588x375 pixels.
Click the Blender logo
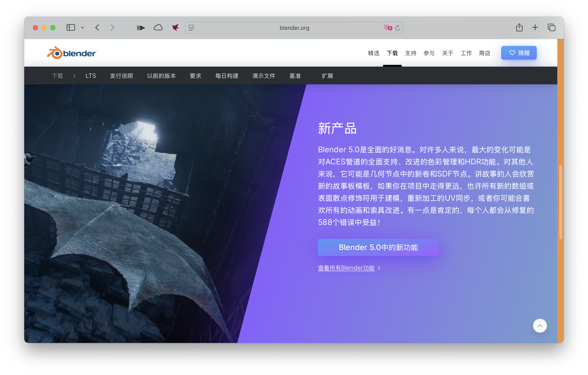[x=72, y=53]
